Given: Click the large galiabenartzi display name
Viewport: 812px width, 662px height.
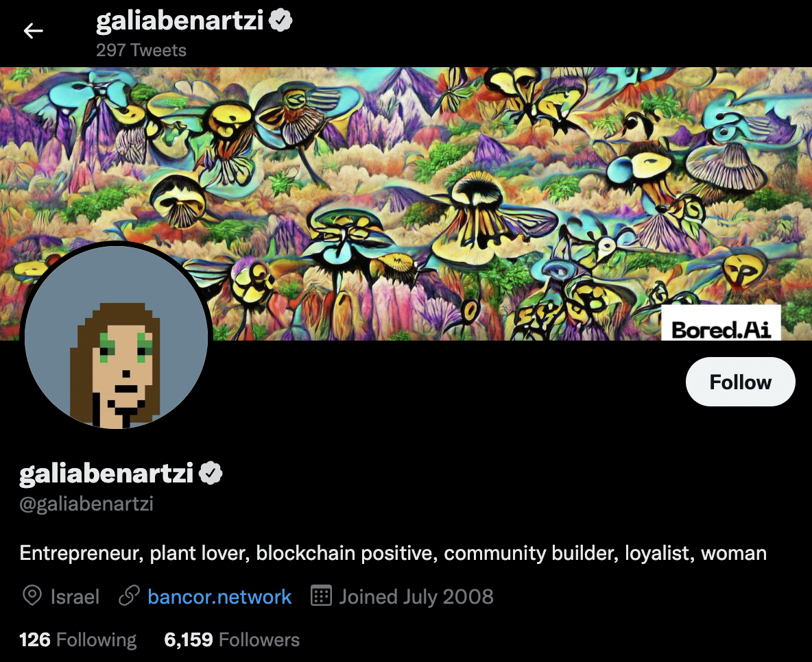Looking at the screenshot, I should click(106, 474).
